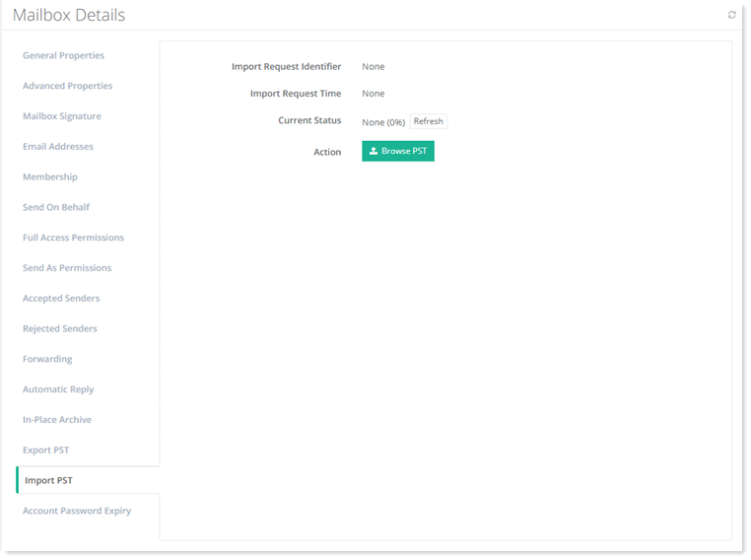The width and height of the screenshot is (751, 560).
Task: Select the Email Addresses tab
Action: coord(57,147)
